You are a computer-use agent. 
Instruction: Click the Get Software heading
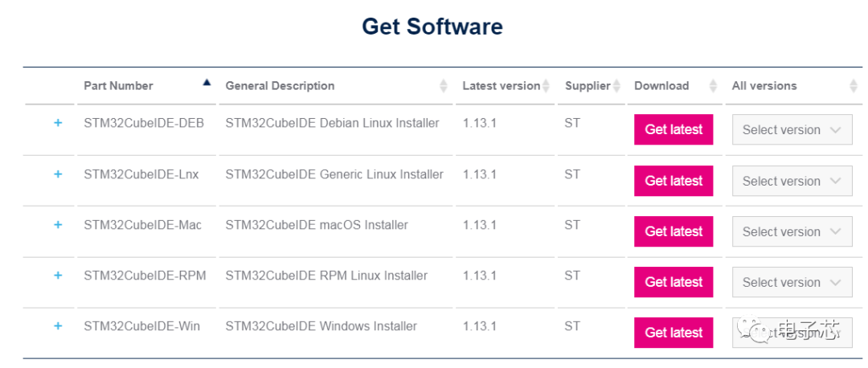click(x=432, y=26)
